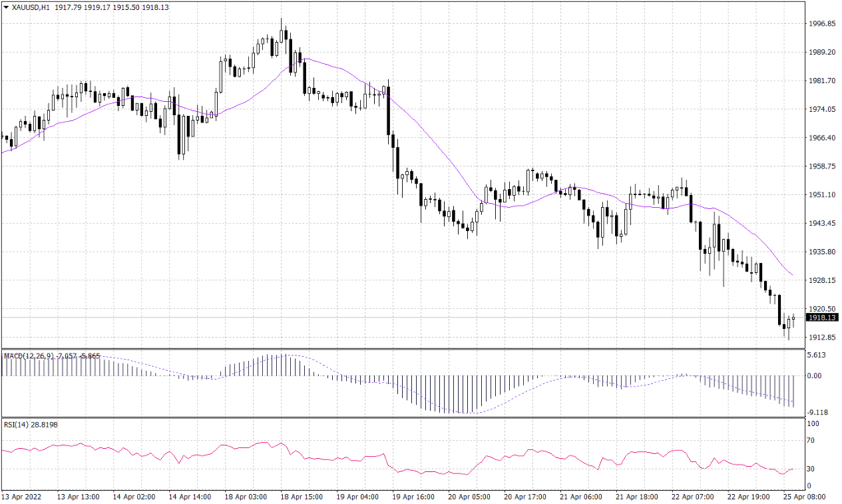The image size is (842, 504).
Task: Open the XAUUSD symbol dropdown arrow
Action: coord(7,5)
